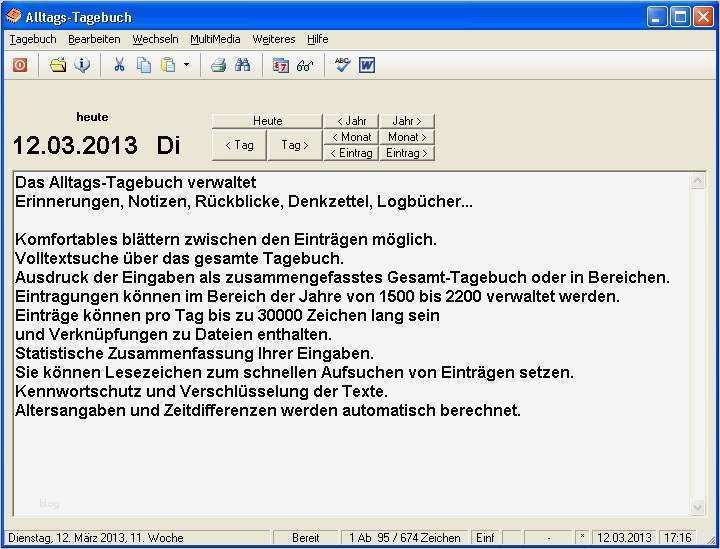Expand the paste options dropdown arrow
Viewport: 720px width, 549px height.
[x=186, y=65]
